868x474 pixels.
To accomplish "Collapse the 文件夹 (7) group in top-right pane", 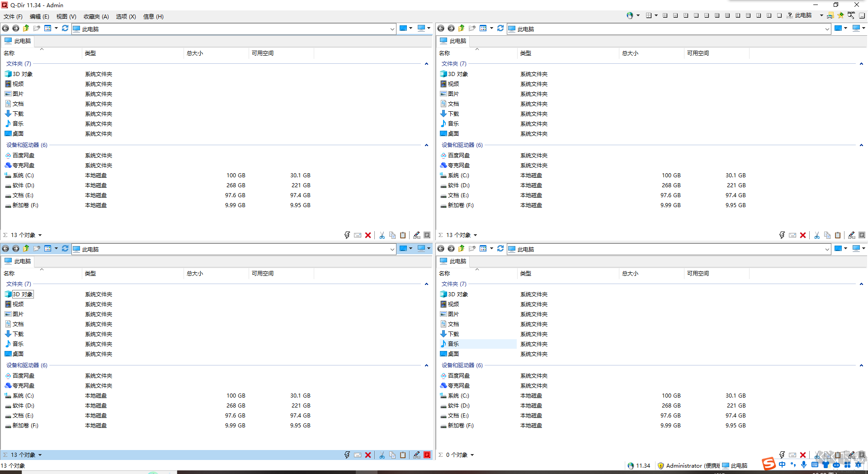I will click(x=861, y=64).
